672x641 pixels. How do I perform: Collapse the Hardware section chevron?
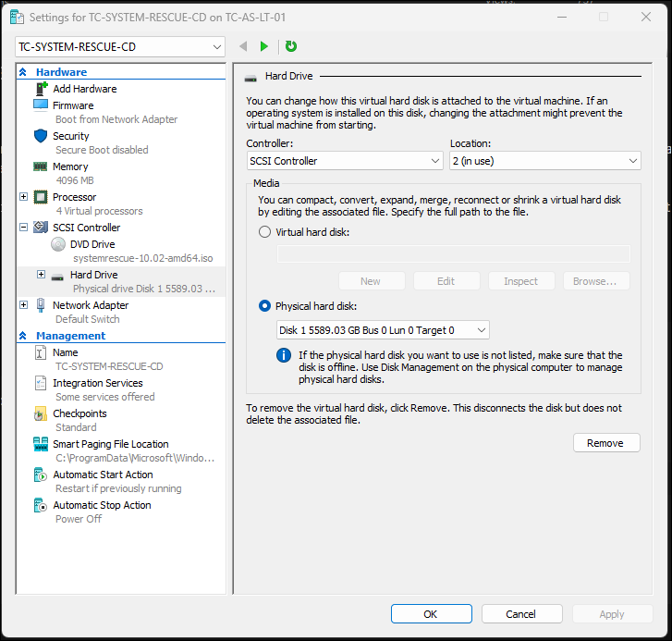(23, 72)
